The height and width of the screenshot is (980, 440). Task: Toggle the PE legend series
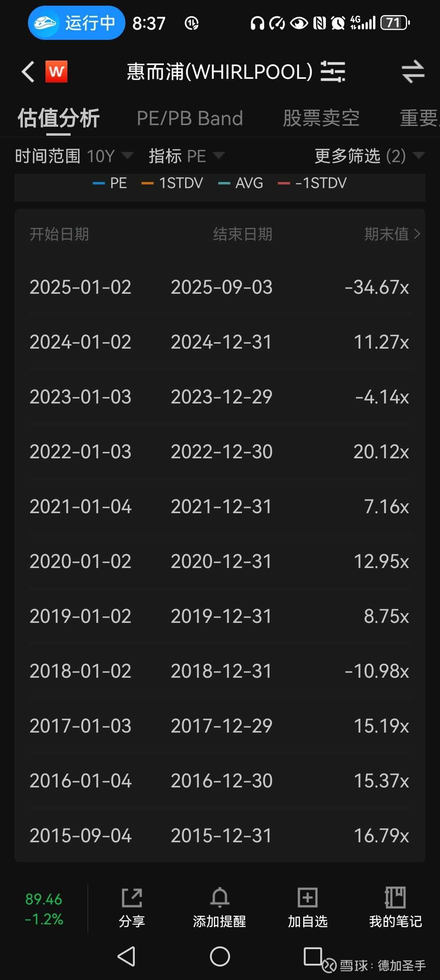[x=110, y=183]
